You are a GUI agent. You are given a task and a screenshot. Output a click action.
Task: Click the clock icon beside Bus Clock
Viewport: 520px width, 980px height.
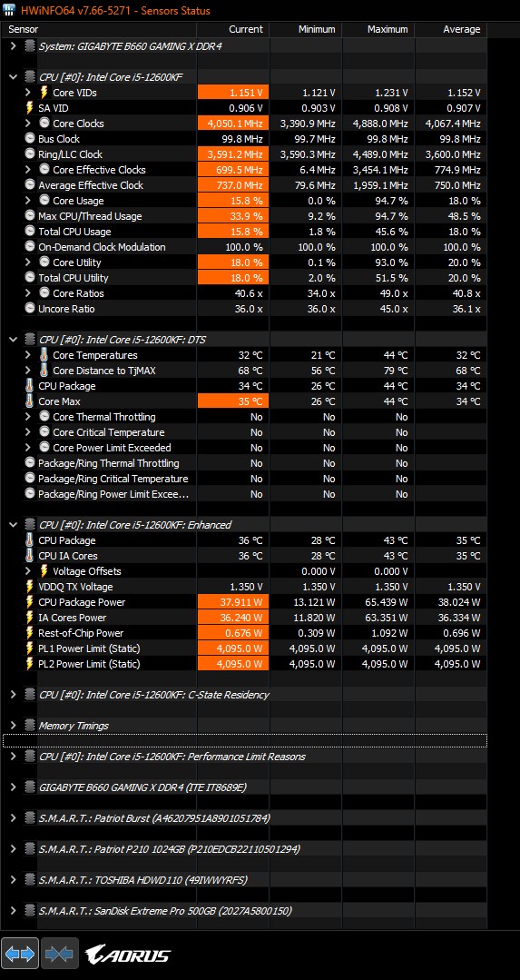pos(29,139)
